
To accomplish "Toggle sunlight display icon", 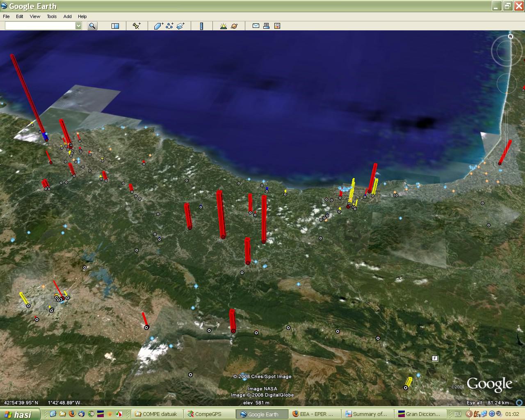I will pyautogui.click(x=224, y=26).
